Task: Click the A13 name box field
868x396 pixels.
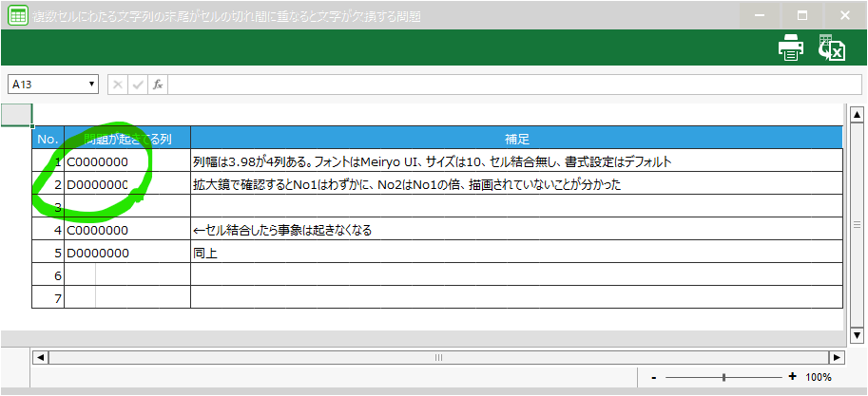Action: [48, 85]
